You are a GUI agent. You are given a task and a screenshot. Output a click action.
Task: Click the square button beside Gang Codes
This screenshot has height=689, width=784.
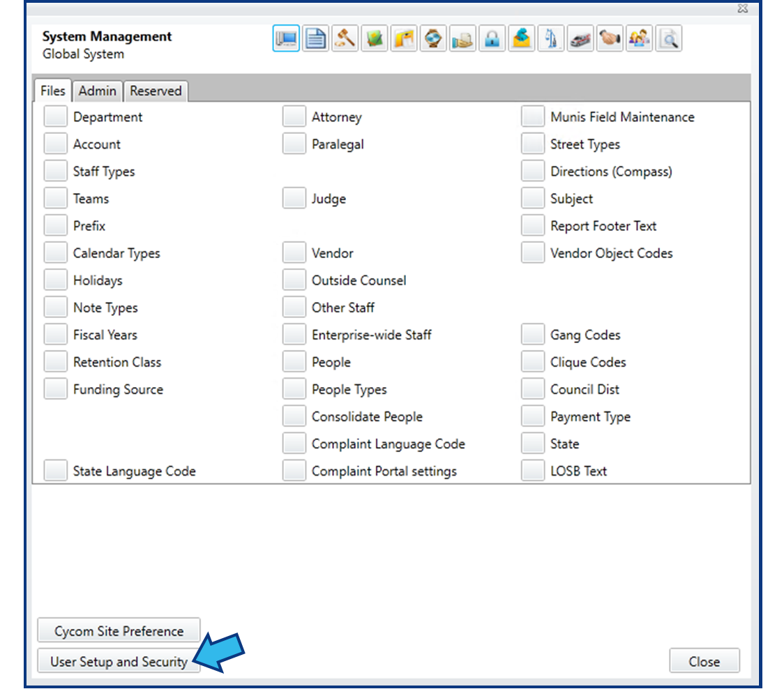click(x=533, y=335)
